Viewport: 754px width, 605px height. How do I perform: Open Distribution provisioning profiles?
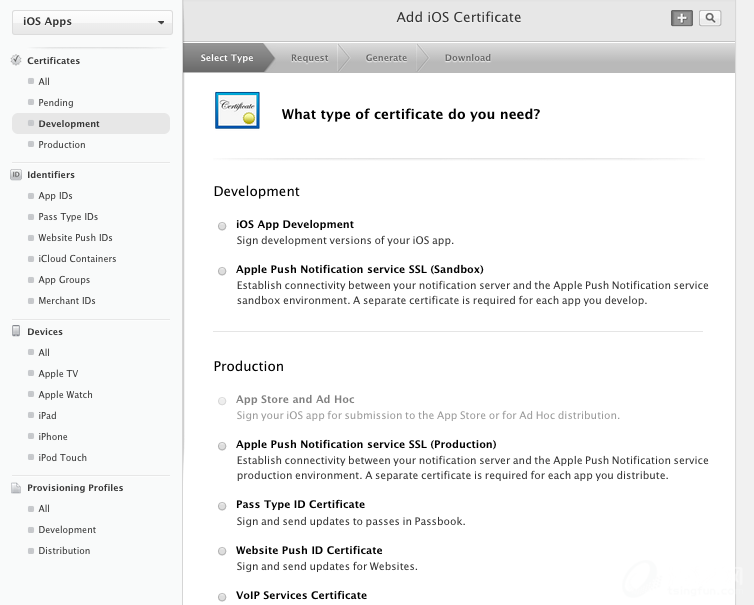pos(64,551)
